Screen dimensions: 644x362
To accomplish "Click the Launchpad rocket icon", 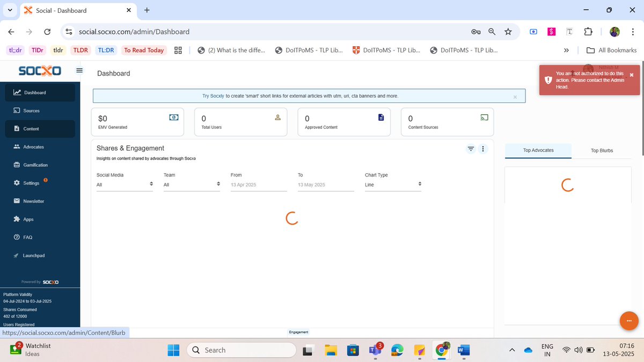I will coord(17,255).
